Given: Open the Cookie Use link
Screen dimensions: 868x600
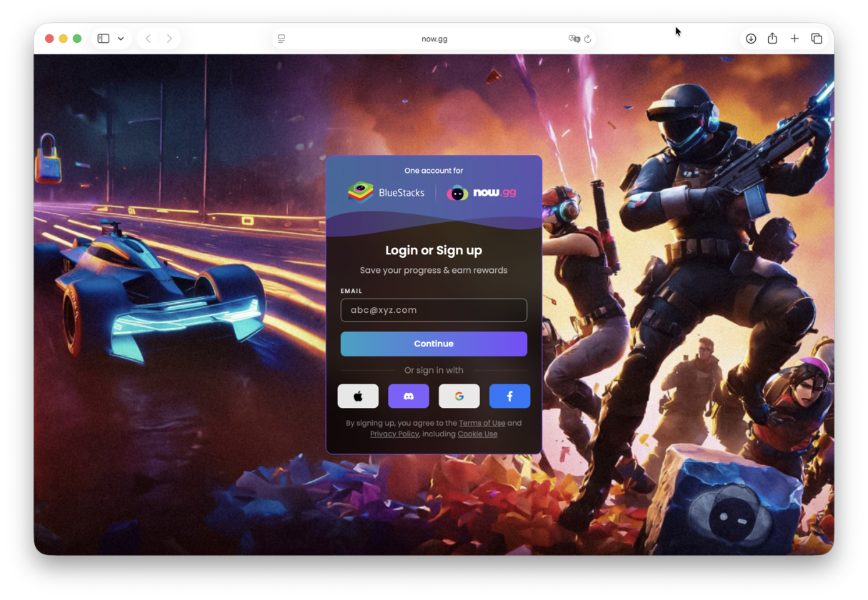Looking at the screenshot, I should pos(477,434).
